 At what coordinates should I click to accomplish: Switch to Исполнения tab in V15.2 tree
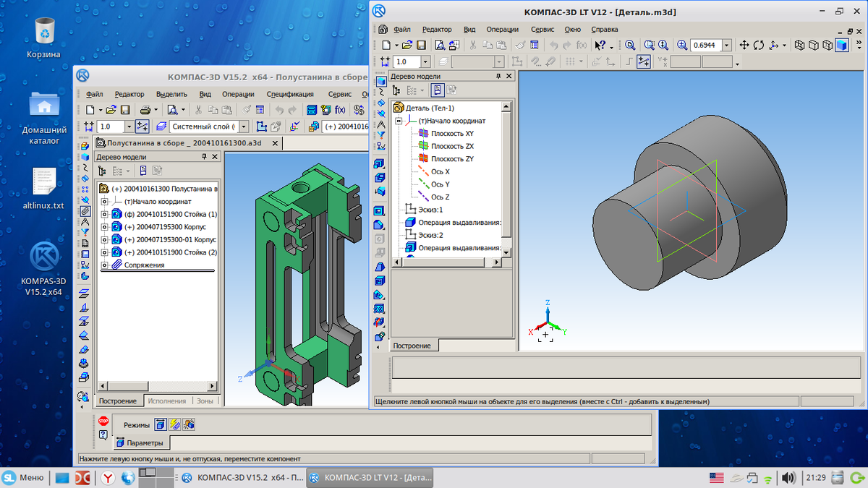(167, 401)
